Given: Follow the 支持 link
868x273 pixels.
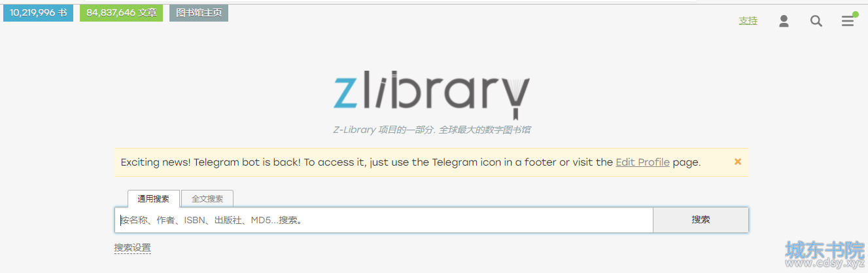Looking at the screenshot, I should coord(748,21).
